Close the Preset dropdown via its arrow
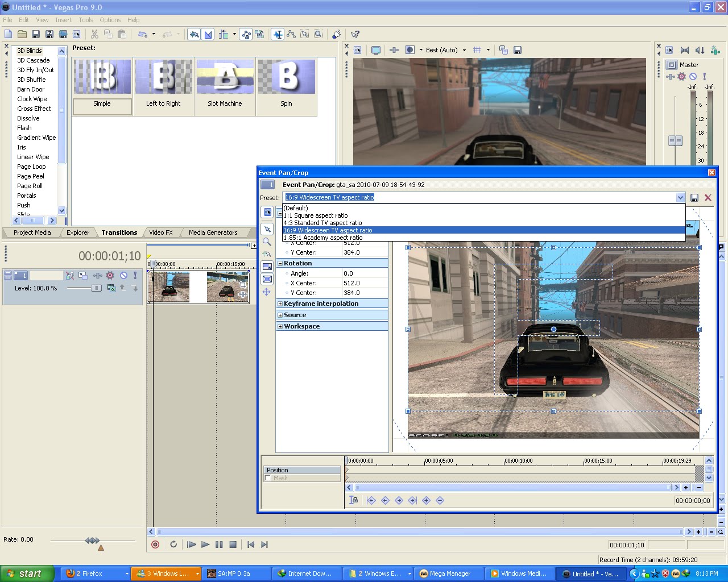 pyautogui.click(x=680, y=197)
